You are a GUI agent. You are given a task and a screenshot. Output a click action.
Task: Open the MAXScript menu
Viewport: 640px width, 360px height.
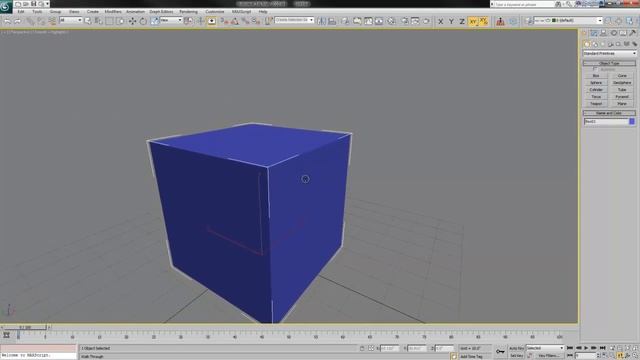[241, 12]
